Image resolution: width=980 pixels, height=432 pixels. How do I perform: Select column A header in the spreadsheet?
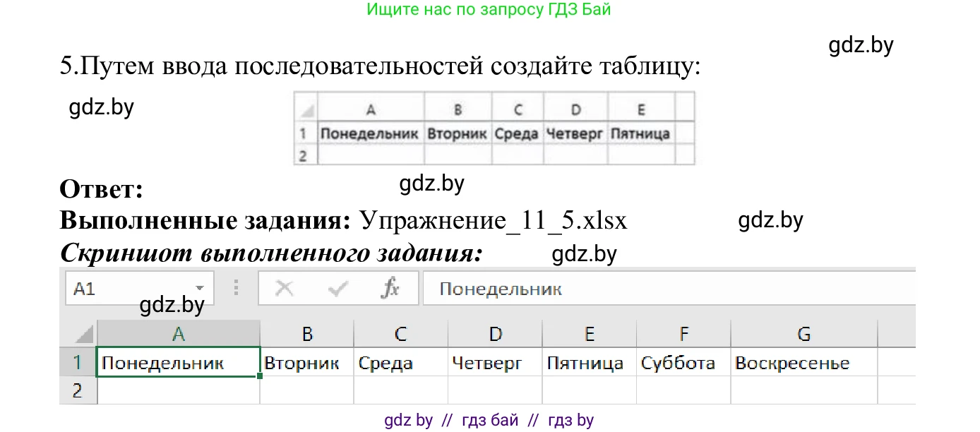tap(178, 332)
